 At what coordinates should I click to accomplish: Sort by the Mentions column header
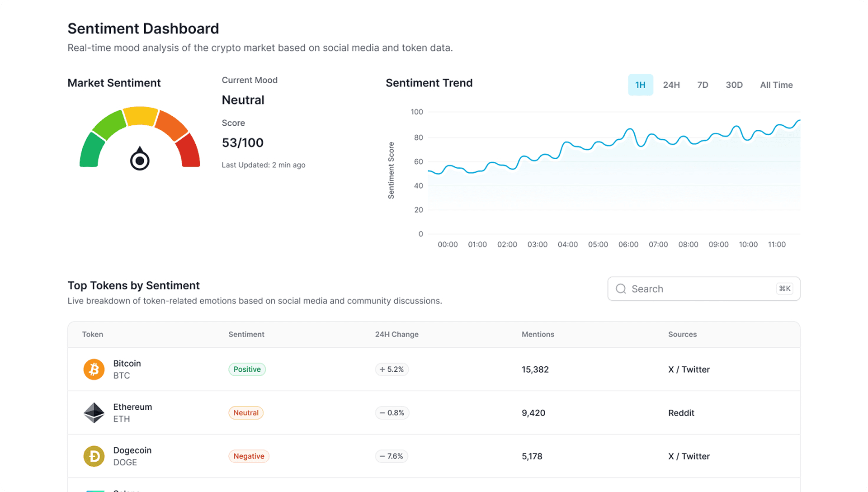pos(538,335)
